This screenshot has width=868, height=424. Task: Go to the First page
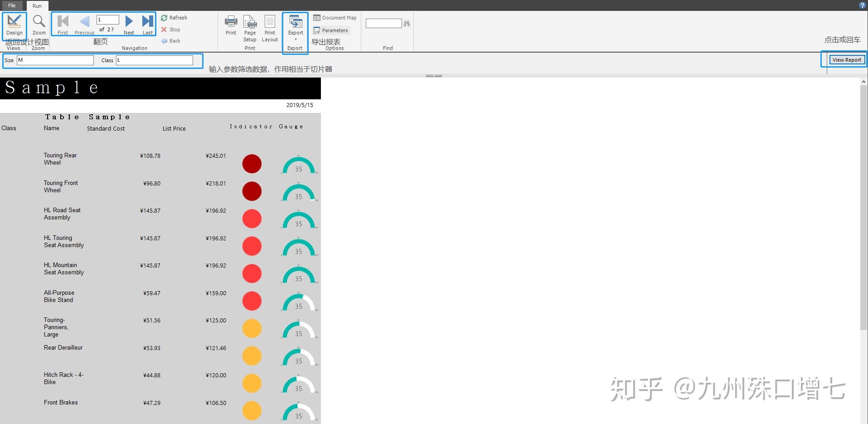click(x=63, y=20)
